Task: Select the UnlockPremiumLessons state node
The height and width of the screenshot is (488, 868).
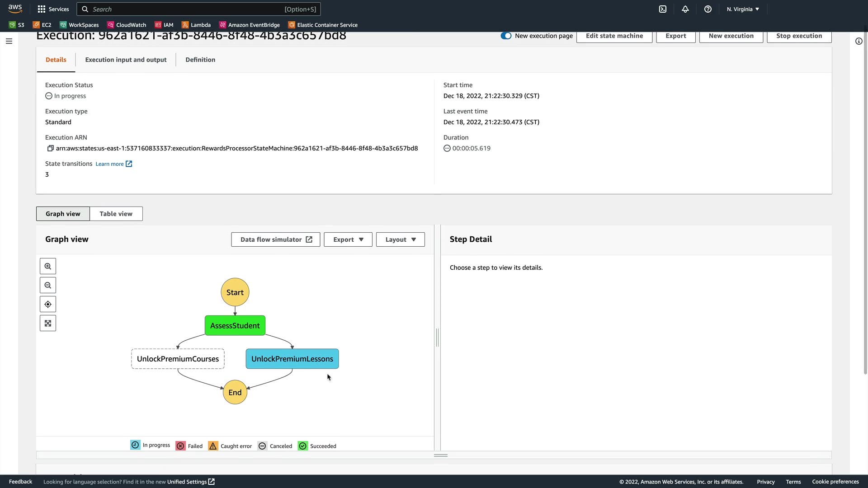Action: (x=292, y=359)
